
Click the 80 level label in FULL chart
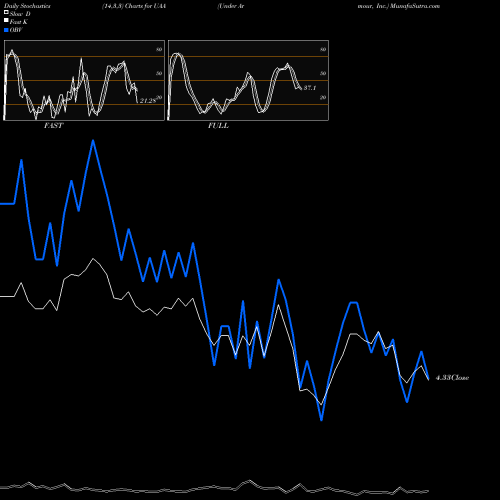click(x=323, y=50)
